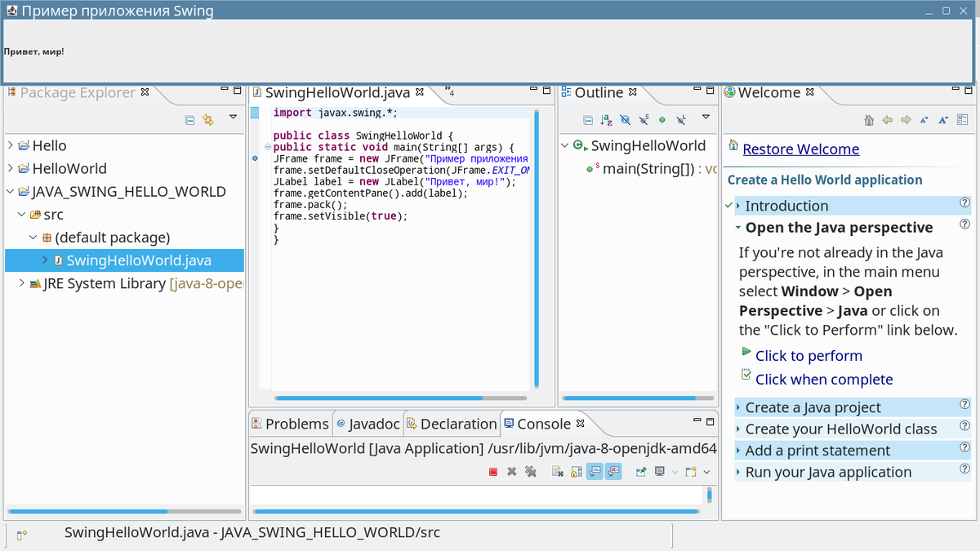The width and height of the screenshot is (980, 551).
Task: Click Display Selected Console icon
Action: [660, 471]
